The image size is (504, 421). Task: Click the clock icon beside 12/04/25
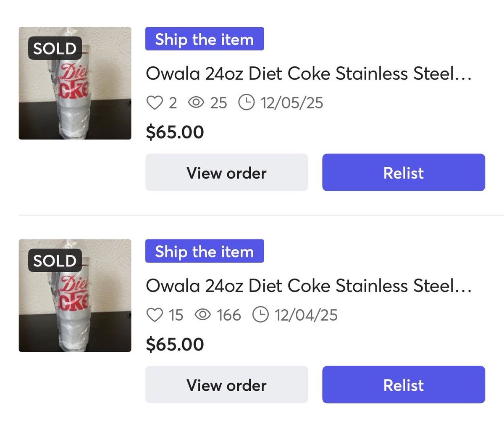point(260,315)
